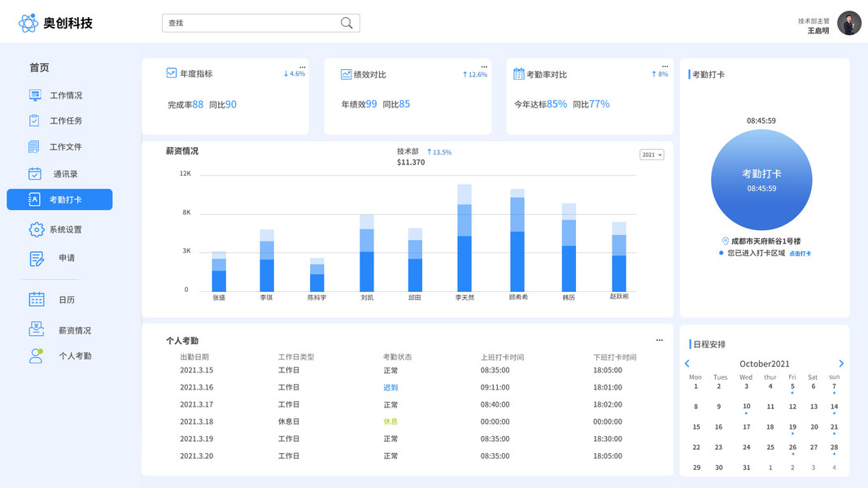
Task: Click the 点击打卡 link
Action: 800,254
